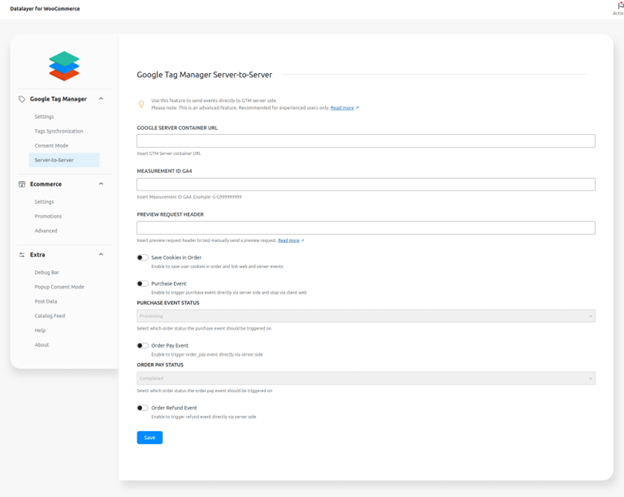
Task: Open Google Tag Manager Settings page
Action: coord(44,117)
